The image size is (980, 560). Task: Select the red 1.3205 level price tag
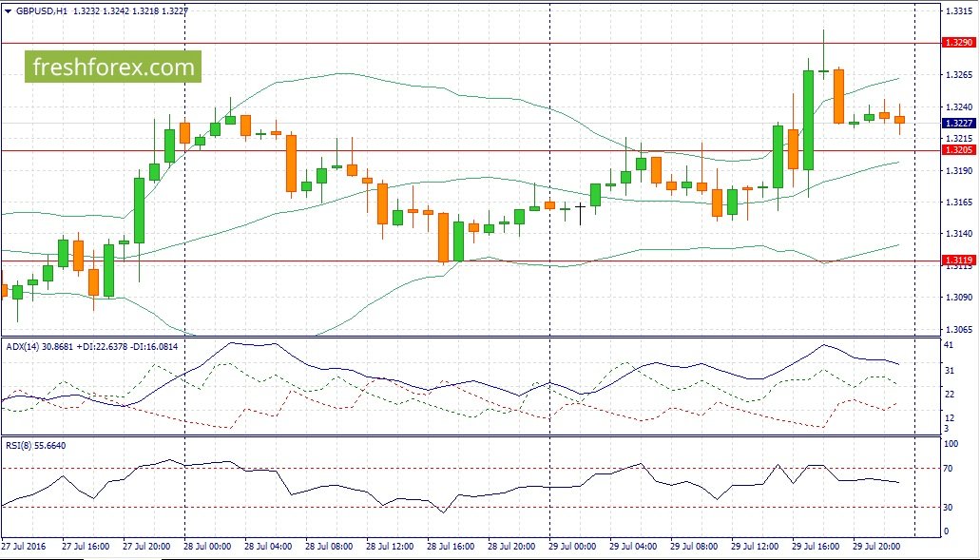[x=958, y=150]
